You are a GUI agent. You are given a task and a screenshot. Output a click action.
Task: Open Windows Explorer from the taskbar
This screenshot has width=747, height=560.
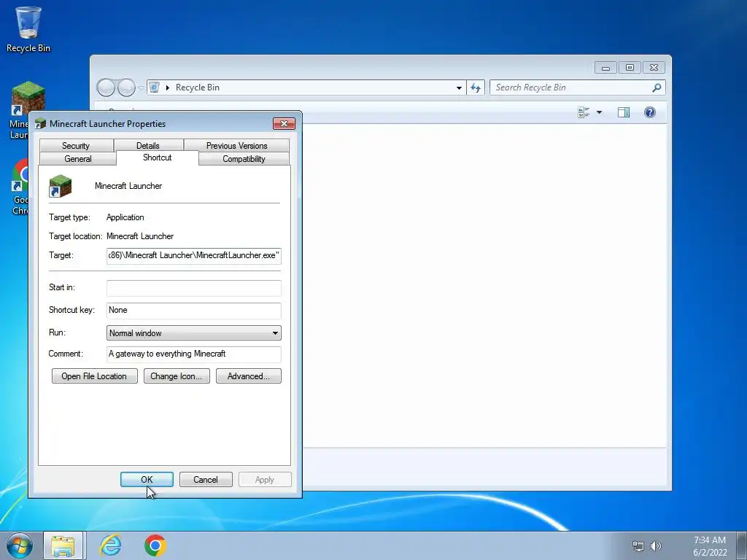[63, 545]
